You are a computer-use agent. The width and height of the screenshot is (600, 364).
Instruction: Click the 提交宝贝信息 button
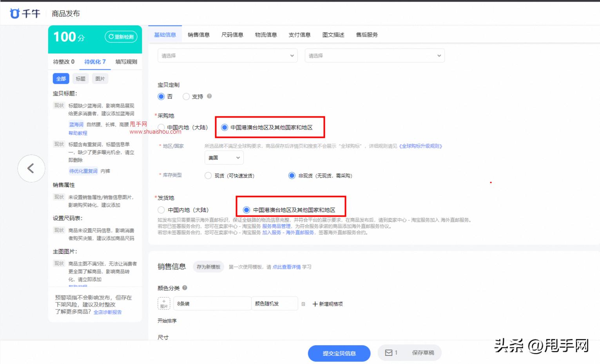339,353
